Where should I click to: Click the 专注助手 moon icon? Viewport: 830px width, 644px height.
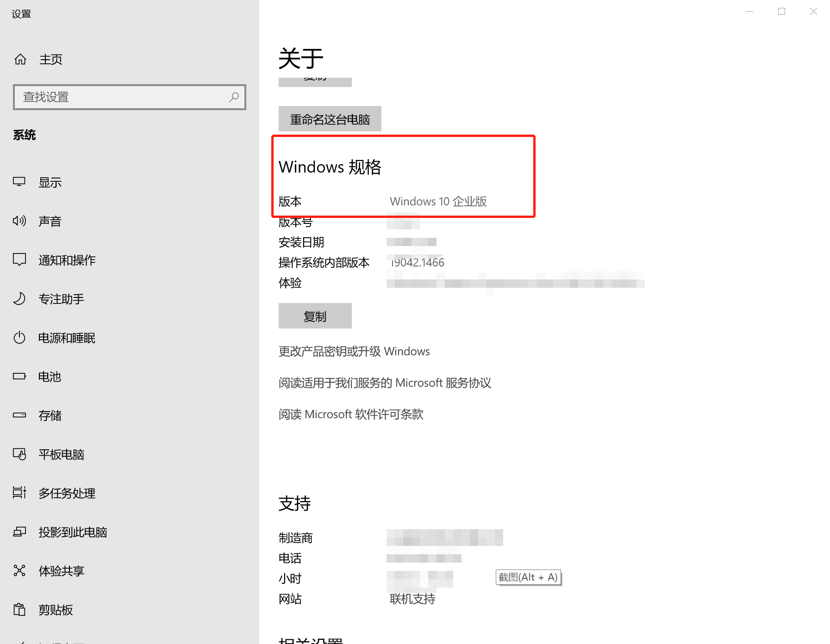pyautogui.click(x=19, y=298)
